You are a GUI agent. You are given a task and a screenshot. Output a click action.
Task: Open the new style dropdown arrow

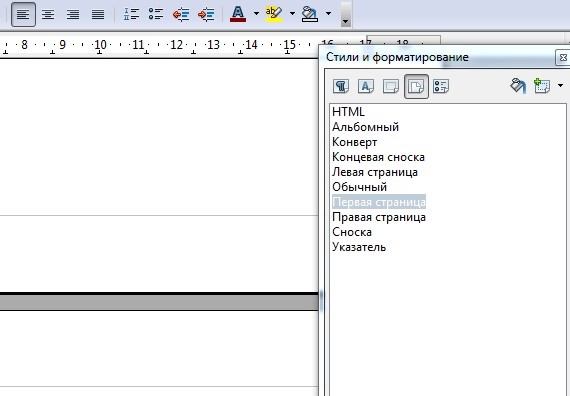point(560,86)
